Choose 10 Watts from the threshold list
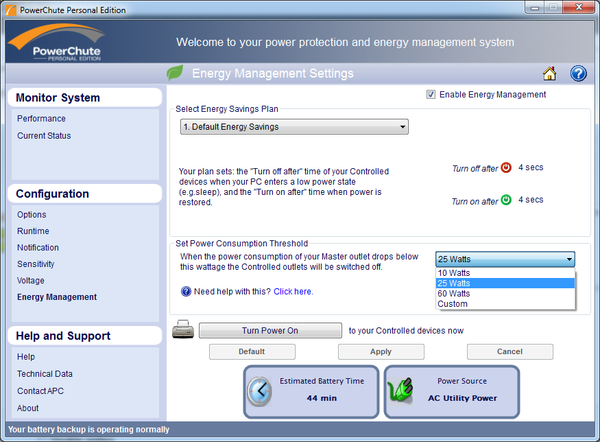The width and height of the screenshot is (600, 442). (x=505, y=273)
